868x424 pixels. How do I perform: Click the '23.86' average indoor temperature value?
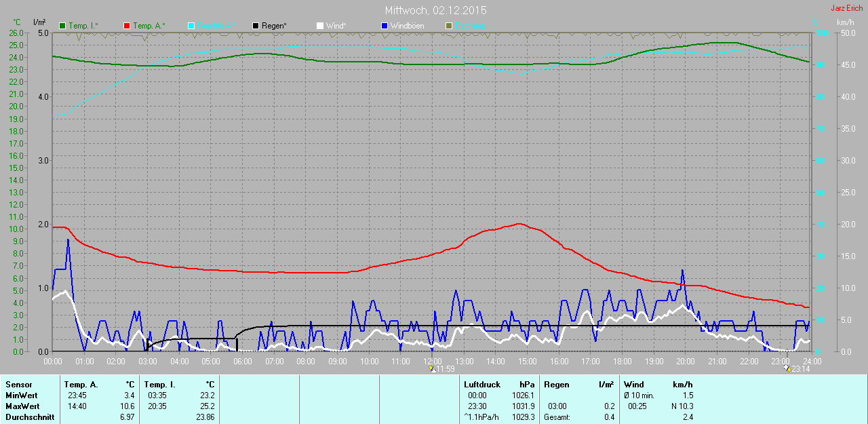(x=205, y=417)
